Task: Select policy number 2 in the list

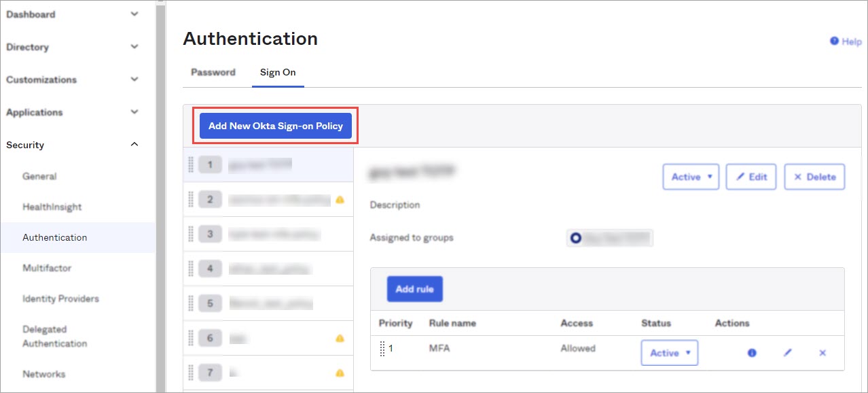Action: [268, 199]
